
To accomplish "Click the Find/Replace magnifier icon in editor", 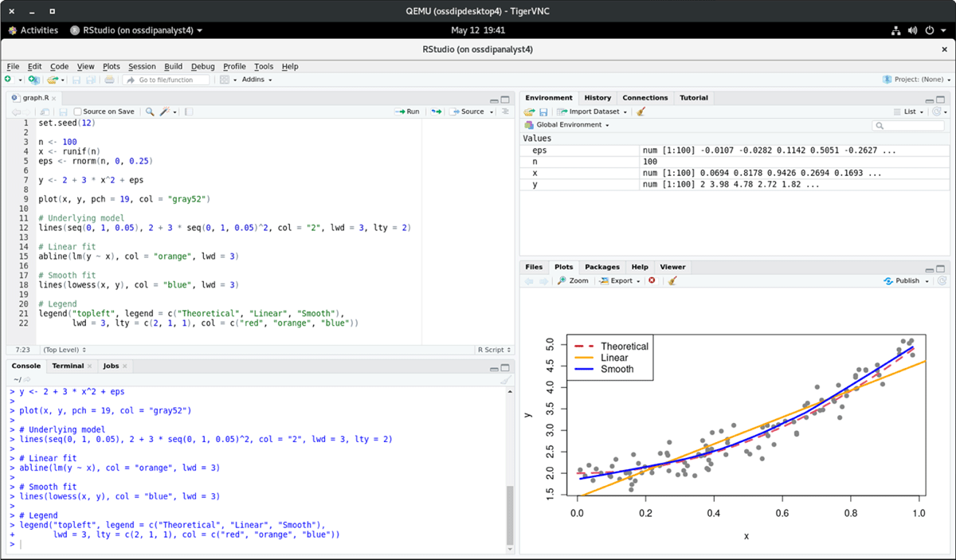I will click(150, 112).
